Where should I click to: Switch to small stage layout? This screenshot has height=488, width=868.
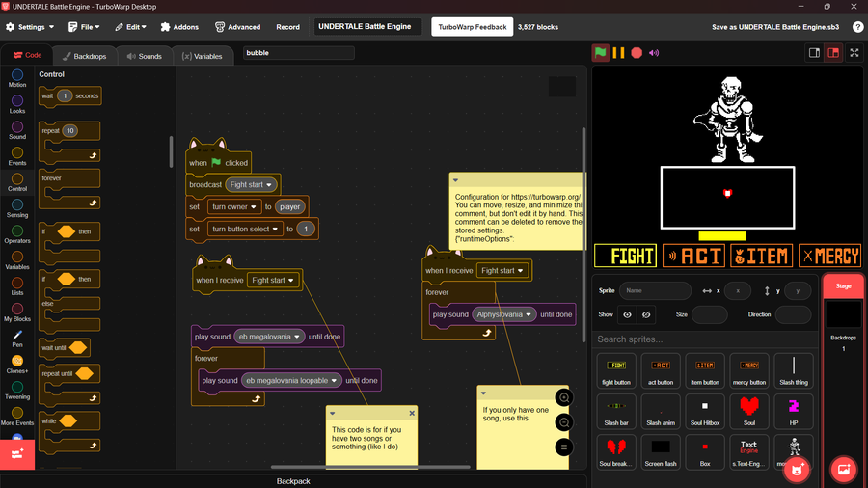pos(814,53)
